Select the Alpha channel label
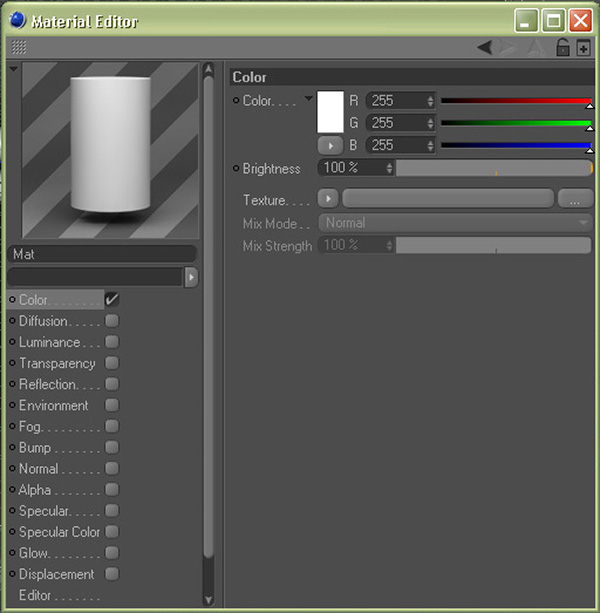The width and height of the screenshot is (600, 613). 35,490
